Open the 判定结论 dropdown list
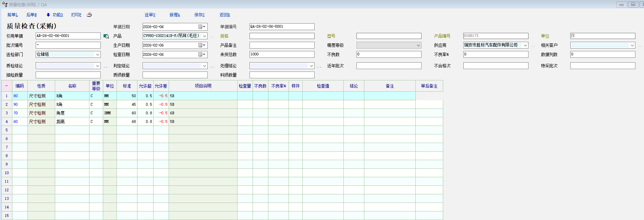644x220 pixels. (x=205, y=66)
